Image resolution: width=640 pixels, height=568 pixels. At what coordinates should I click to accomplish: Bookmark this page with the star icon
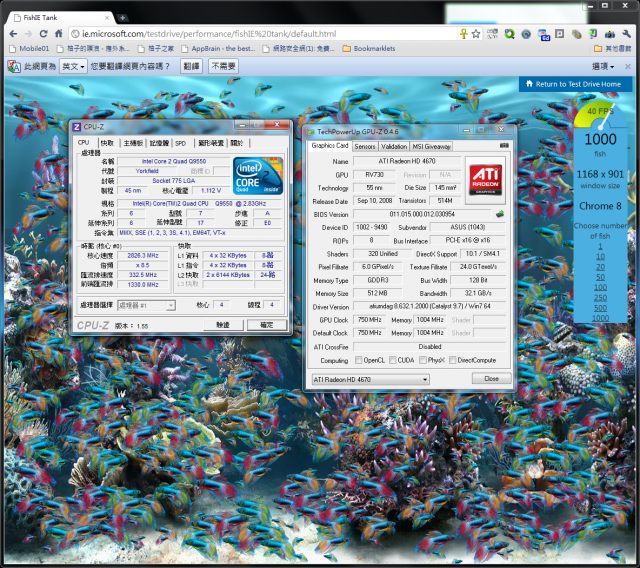coord(476,34)
